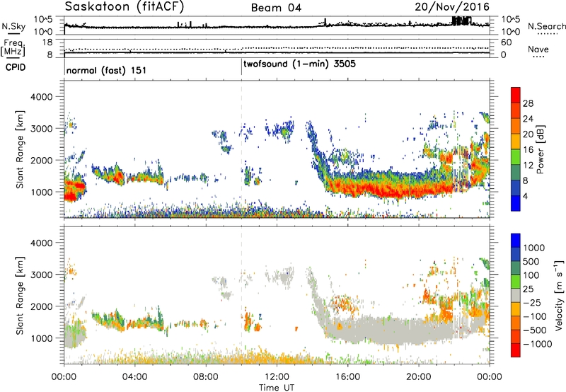Viewport: 566px width, 392px height.
Task: Pick the blue top Velocity colorbar segment
Action: tap(516, 241)
